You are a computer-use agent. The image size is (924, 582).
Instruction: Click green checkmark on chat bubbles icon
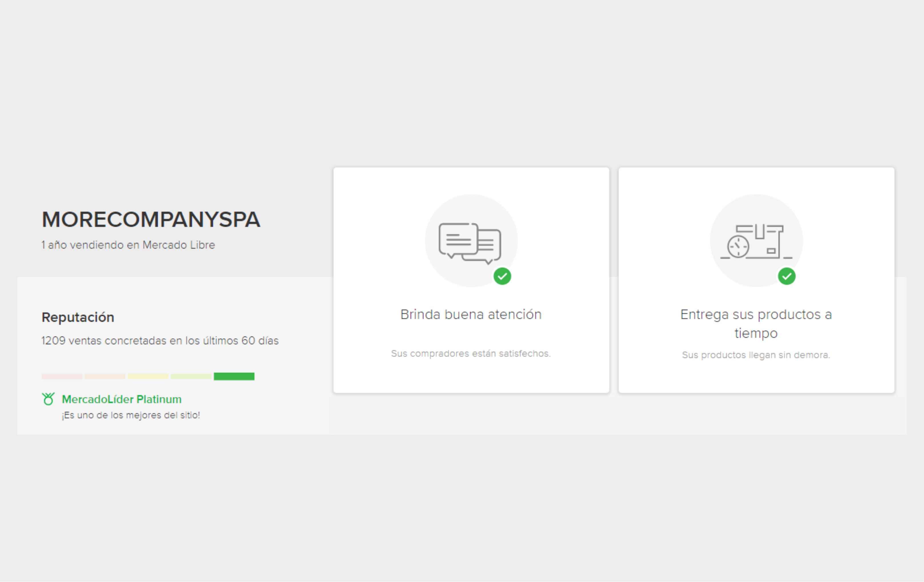click(x=502, y=276)
